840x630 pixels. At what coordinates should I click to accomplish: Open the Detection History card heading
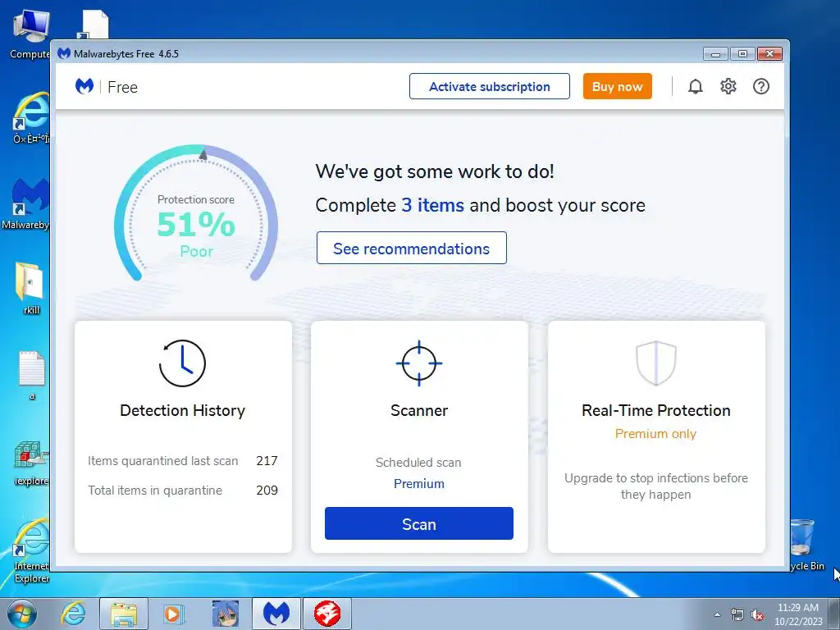182,410
